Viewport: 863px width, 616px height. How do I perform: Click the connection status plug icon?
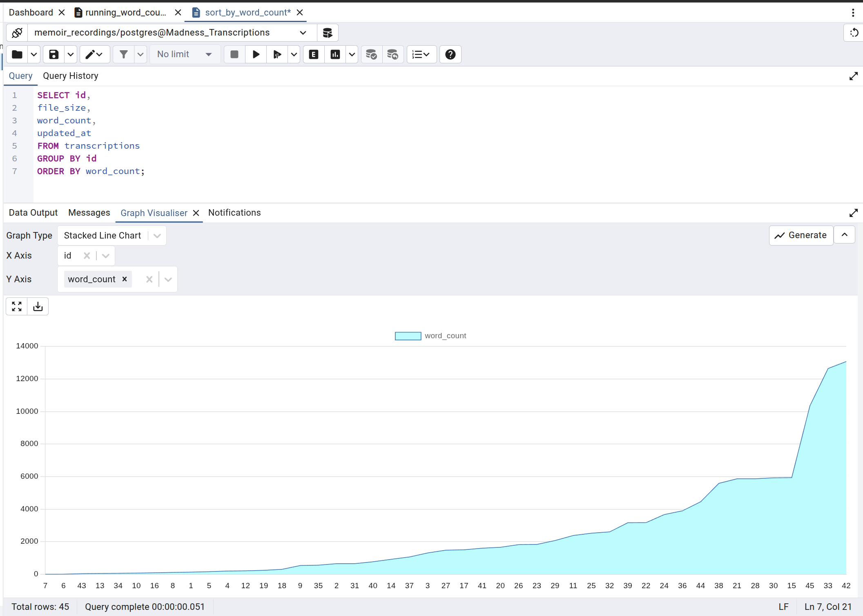(x=17, y=33)
